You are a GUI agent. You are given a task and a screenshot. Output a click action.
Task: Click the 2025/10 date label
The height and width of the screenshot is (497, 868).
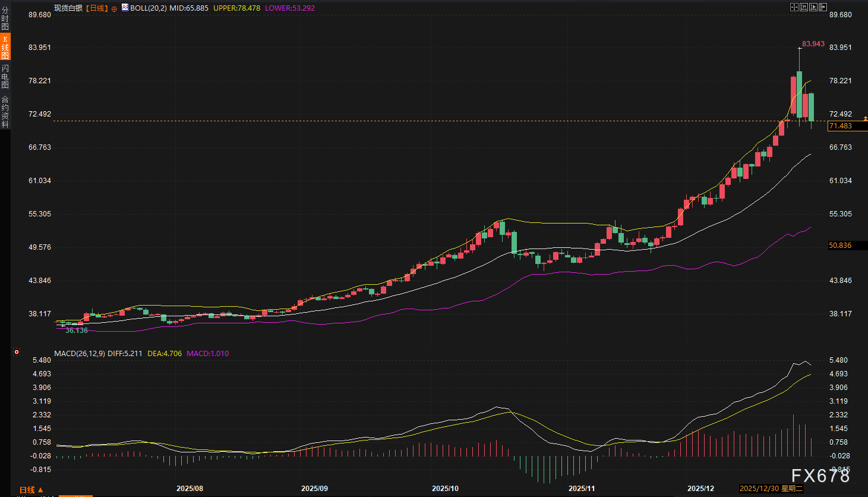pos(446,489)
